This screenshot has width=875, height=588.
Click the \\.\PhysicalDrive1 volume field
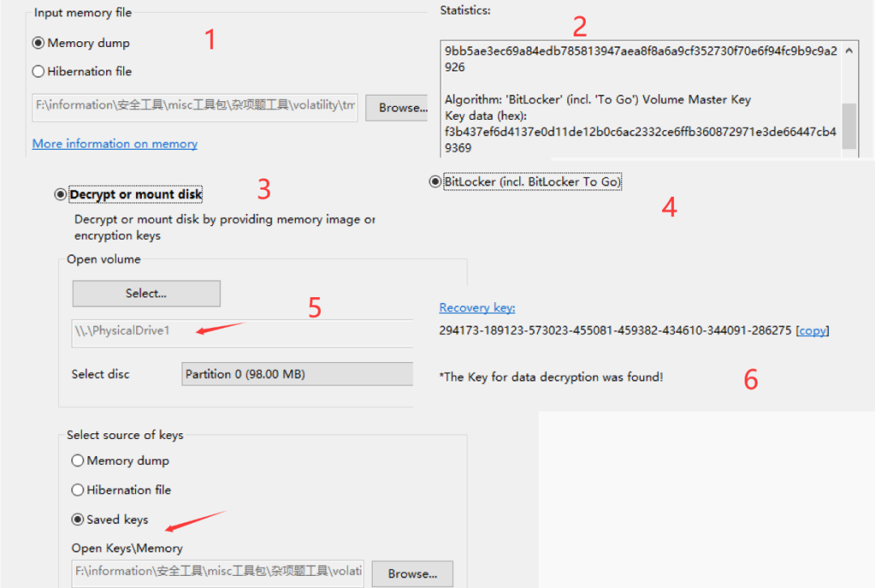[x=242, y=333]
